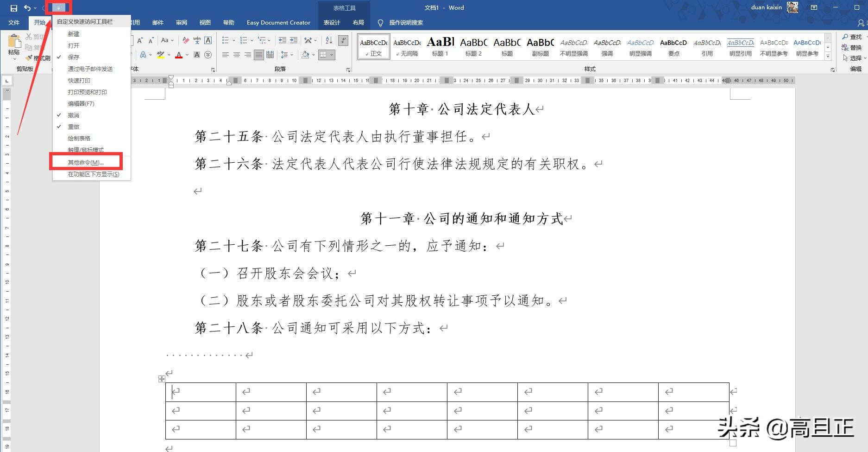Click the duan kaixin account avatar
The image size is (868, 452).
[x=793, y=7]
